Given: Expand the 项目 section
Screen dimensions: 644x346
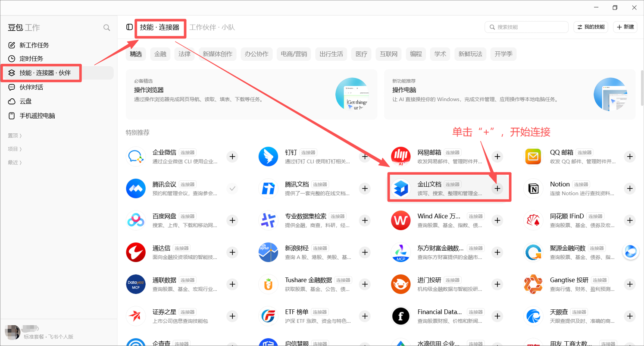Looking at the screenshot, I should point(15,149).
